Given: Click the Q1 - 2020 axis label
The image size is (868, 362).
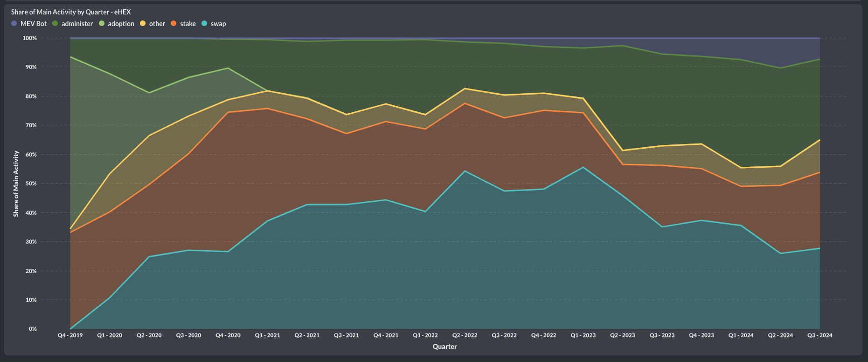Looking at the screenshot, I should 110,335.
